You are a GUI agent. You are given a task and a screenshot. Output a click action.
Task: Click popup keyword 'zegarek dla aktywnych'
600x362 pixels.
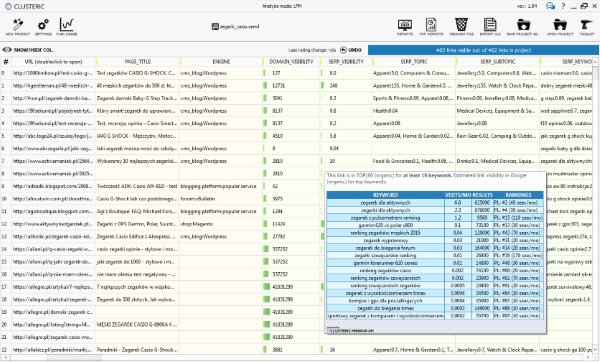[x=385, y=203]
